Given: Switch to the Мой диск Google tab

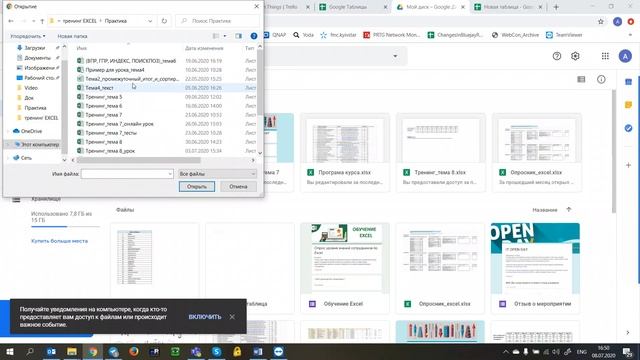Looking at the screenshot, I should [x=430, y=7].
